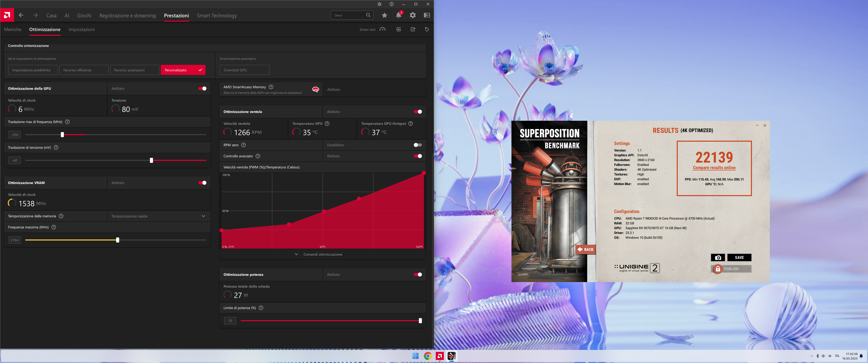The image size is (868, 363).
Task: Select Favorisci efficienza preset
Action: (x=84, y=70)
